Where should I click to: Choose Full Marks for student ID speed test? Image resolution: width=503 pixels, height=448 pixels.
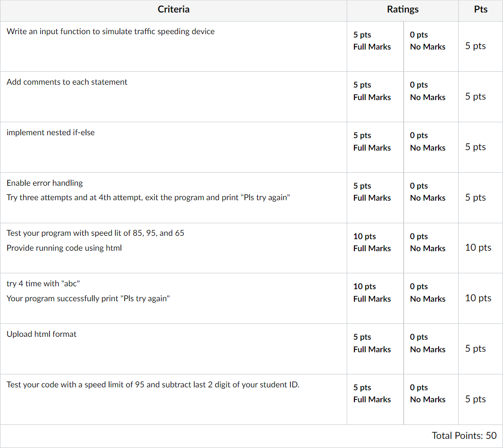point(375,399)
